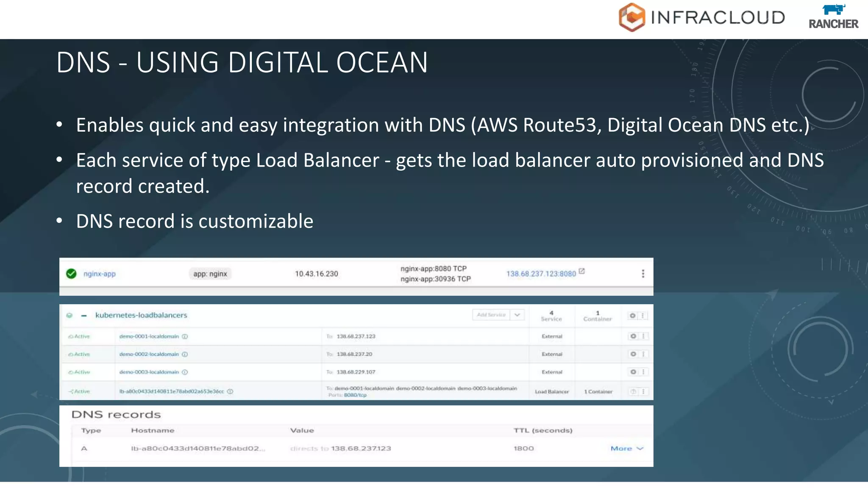Click the stop icon in demo-0003-localdomain row
The image size is (868, 488).
click(633, 372)
